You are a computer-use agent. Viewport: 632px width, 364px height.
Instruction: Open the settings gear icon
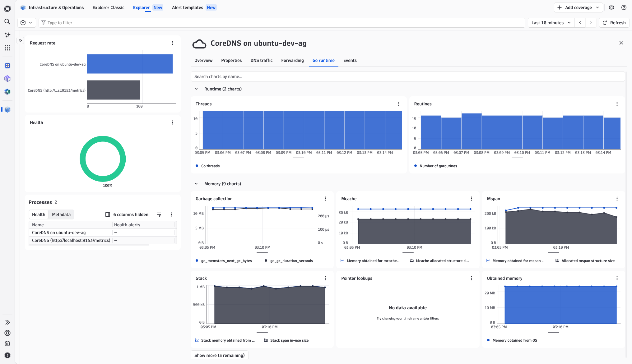611,7
